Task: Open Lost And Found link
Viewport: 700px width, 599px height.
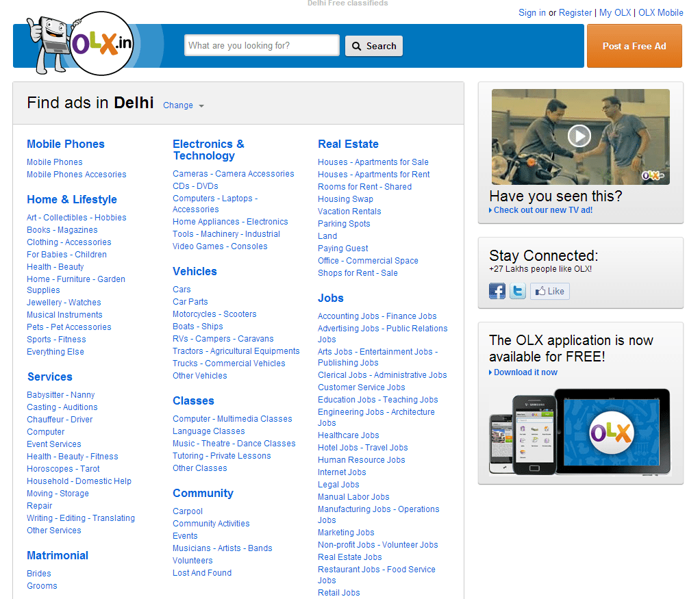Action: [202, 573]
